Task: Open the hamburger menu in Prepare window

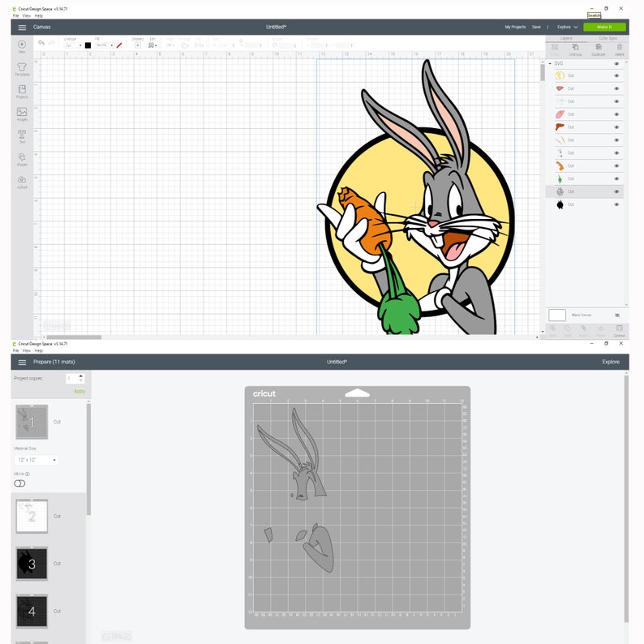Action: click(x=22, y=363)
